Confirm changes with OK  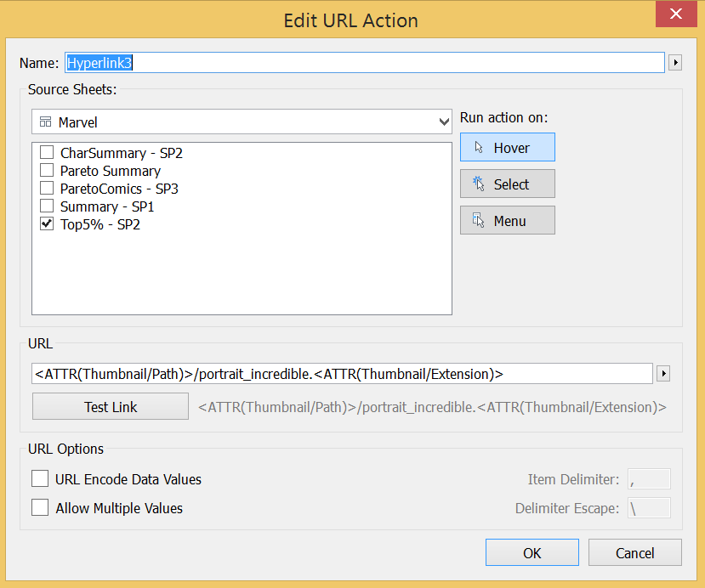pos(532,551)
